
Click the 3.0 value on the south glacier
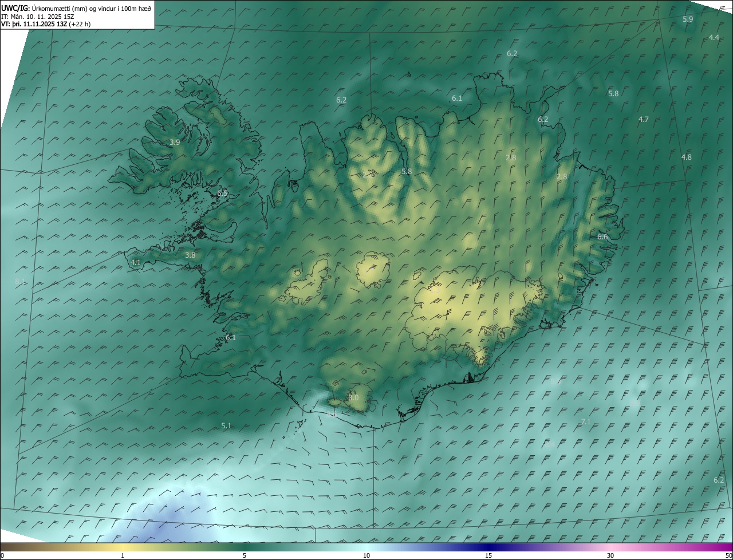[x=353, y=397]
